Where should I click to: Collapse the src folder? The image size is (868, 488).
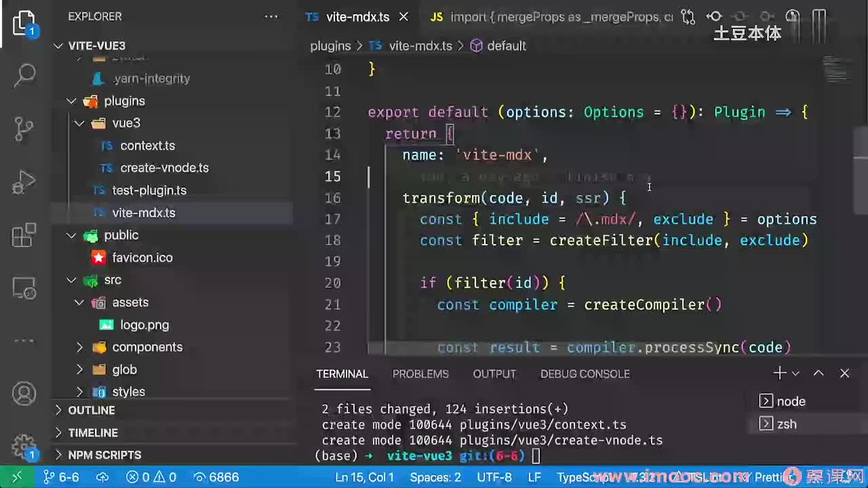(71, 280)
